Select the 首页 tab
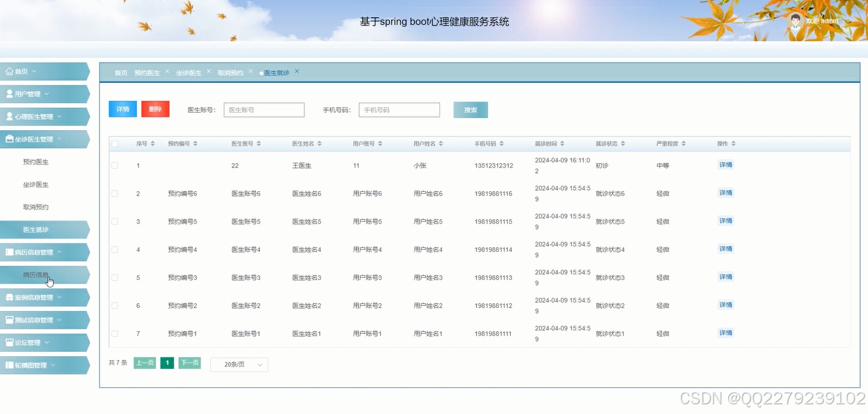Screen dimensions: 868x414 (x=120, y=72)
